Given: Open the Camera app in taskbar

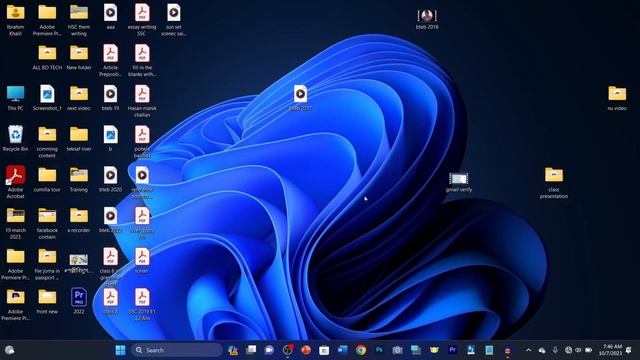Looking at the screenshot, I should (397, 350).
